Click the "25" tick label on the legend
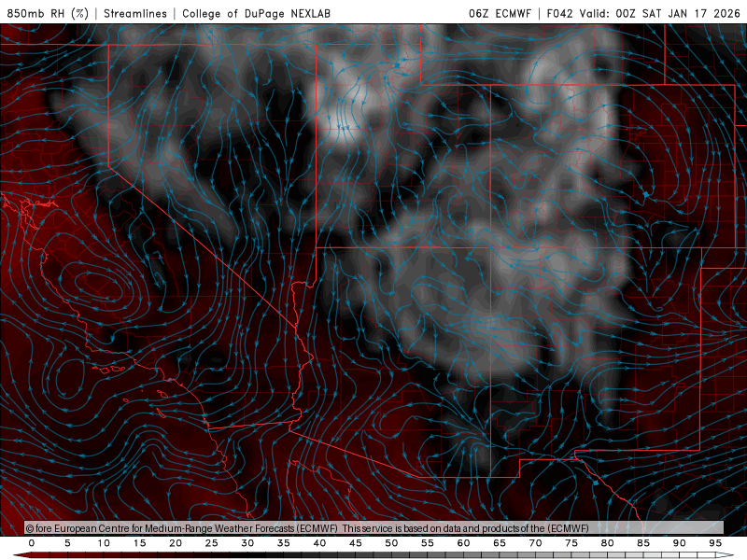This screenshot has width=747, height=560. [x=212, y=543]
